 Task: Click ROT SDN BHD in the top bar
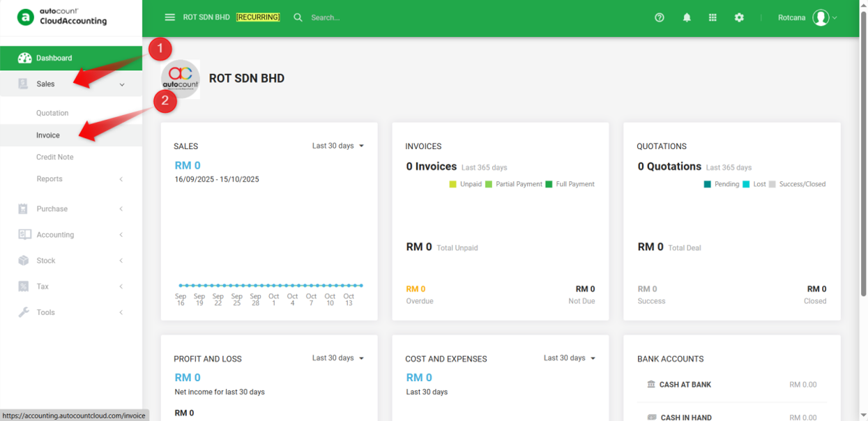click(x=206, y=17)
